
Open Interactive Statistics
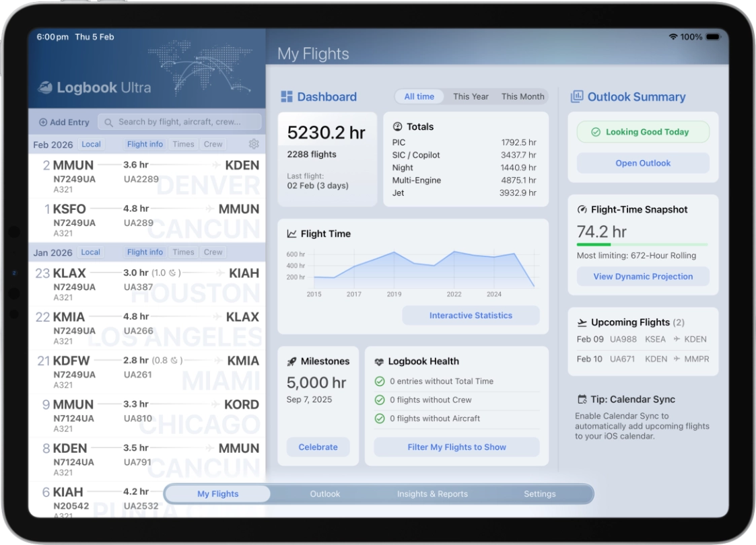tap(471, 316)
